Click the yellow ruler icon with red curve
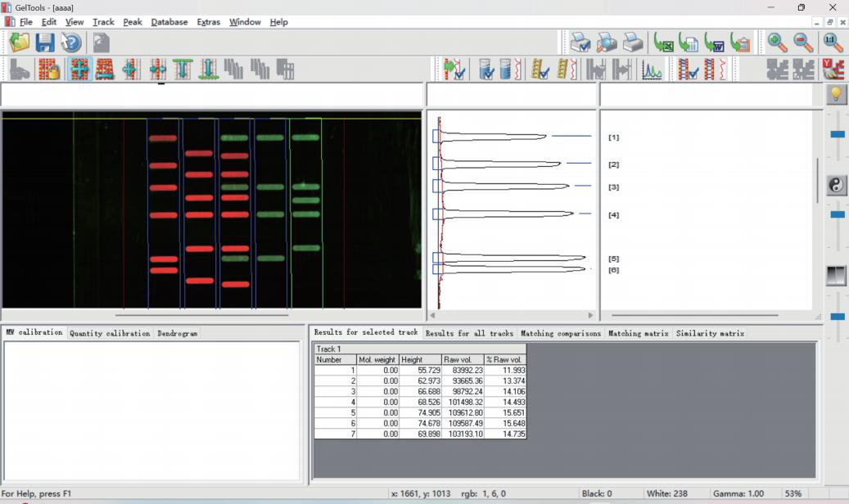Image resolution: width=849 pixels, height=504 pixels. [566, 70]
